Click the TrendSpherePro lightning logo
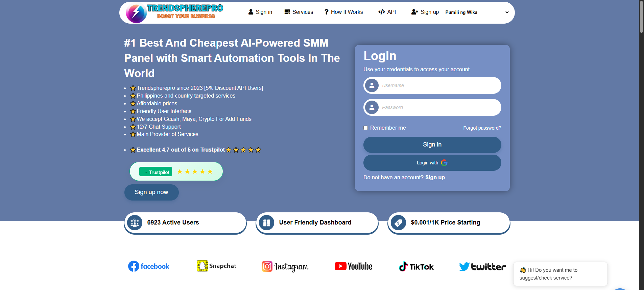The width and height of the screenshot is (644, 290). coord(136,13)
